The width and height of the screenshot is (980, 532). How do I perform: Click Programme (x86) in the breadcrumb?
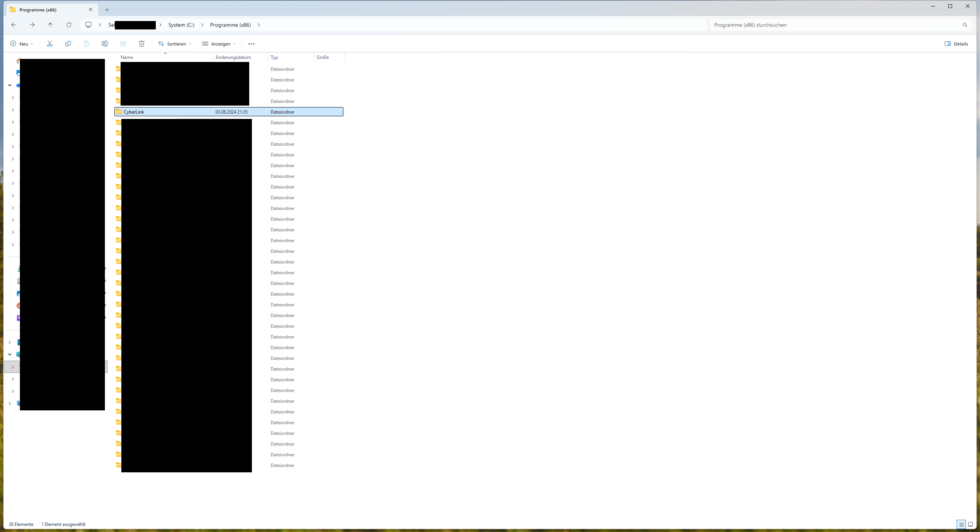coord(230,25)
